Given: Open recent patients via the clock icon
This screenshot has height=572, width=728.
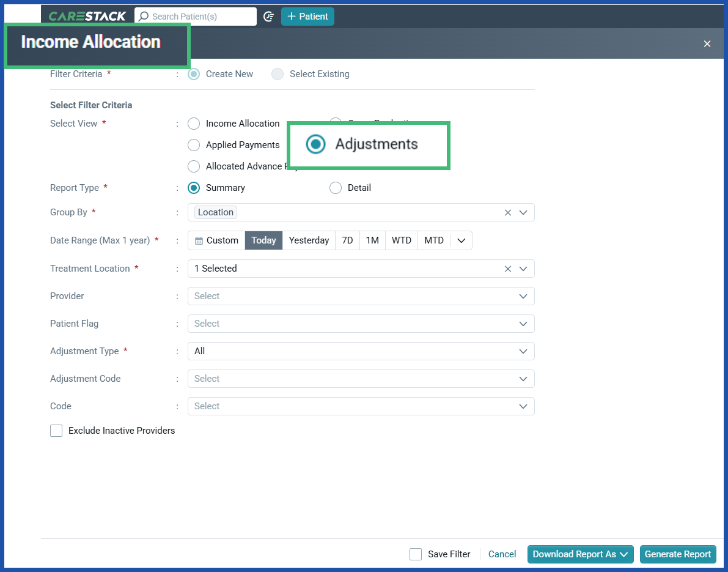Looking at the screenshot, I should [x=268, y=17].
